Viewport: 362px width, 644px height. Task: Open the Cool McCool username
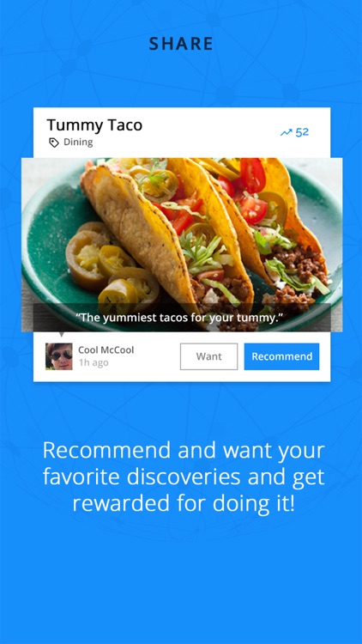106,350
